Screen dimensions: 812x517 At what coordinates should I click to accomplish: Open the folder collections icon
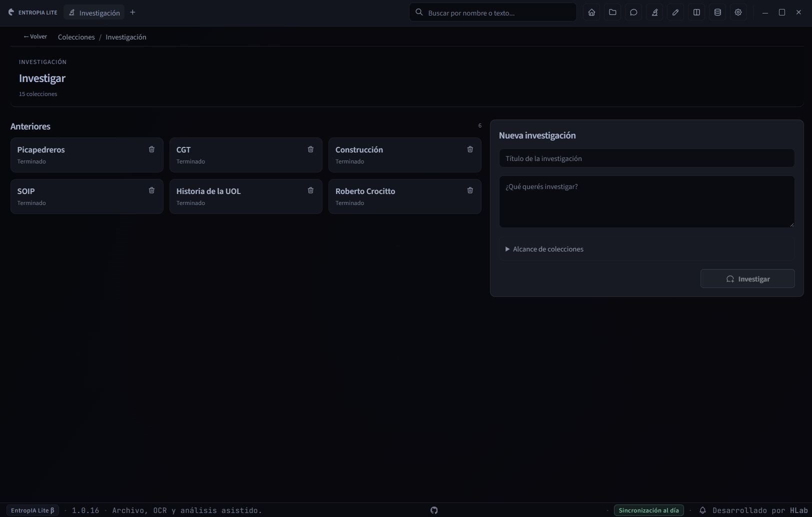(612, 12)
